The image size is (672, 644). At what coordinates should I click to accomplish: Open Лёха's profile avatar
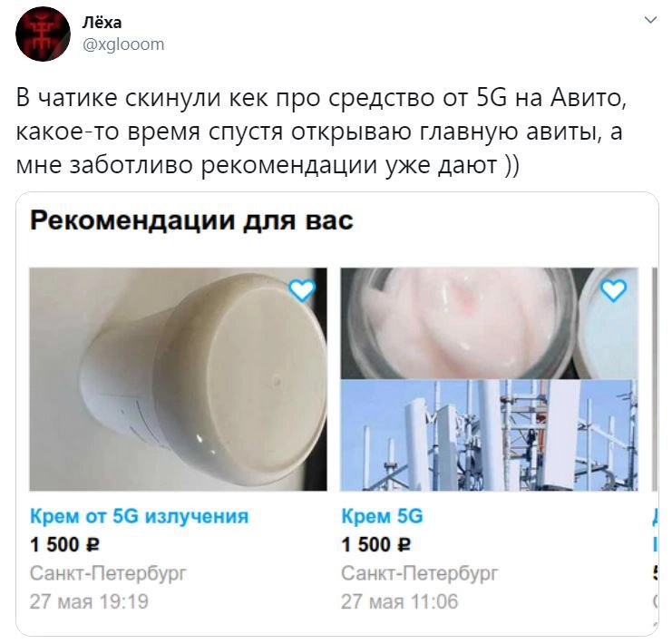pyautogui.click(x=43, y=34)
